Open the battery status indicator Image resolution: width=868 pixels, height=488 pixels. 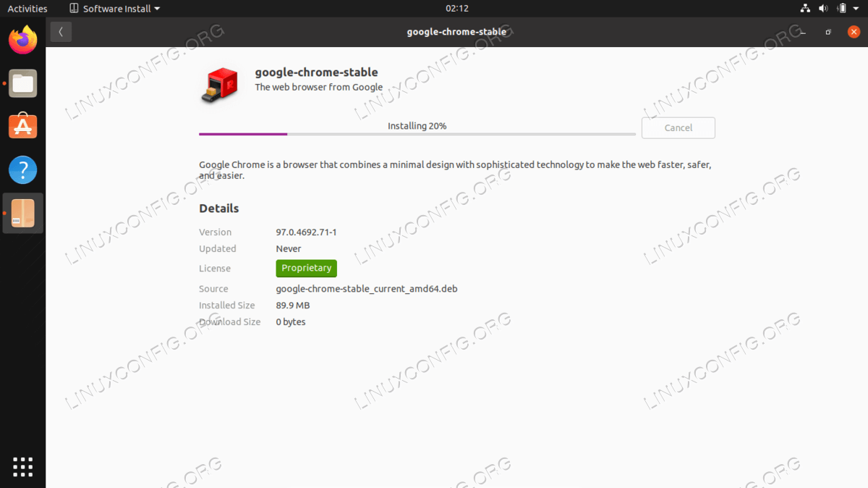(x=842, y=9)
